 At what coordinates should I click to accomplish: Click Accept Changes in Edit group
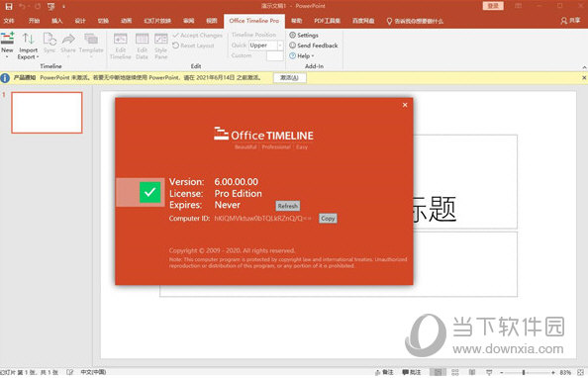pos(198,36)
